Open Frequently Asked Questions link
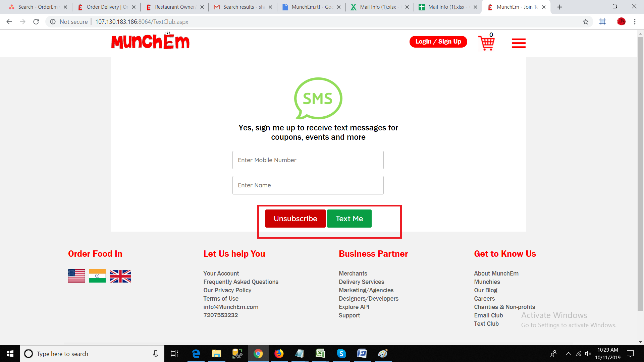The image size is (644, 362). pyautogui.click(x=241, y=282)
